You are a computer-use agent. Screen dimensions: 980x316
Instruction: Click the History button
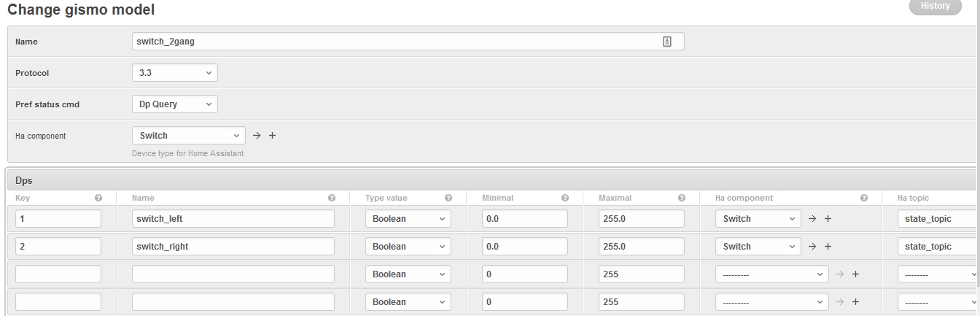(936, 7)
